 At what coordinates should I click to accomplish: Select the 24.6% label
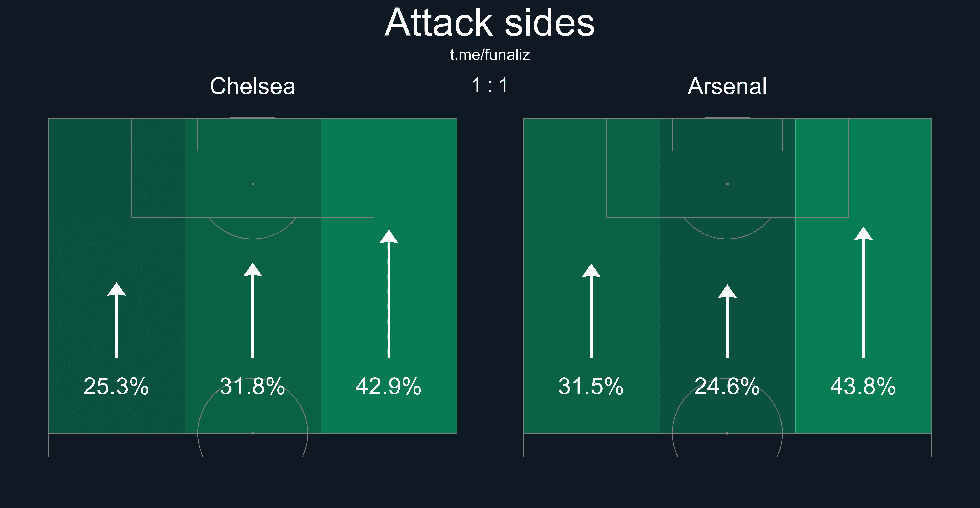[x=727, y=386]
